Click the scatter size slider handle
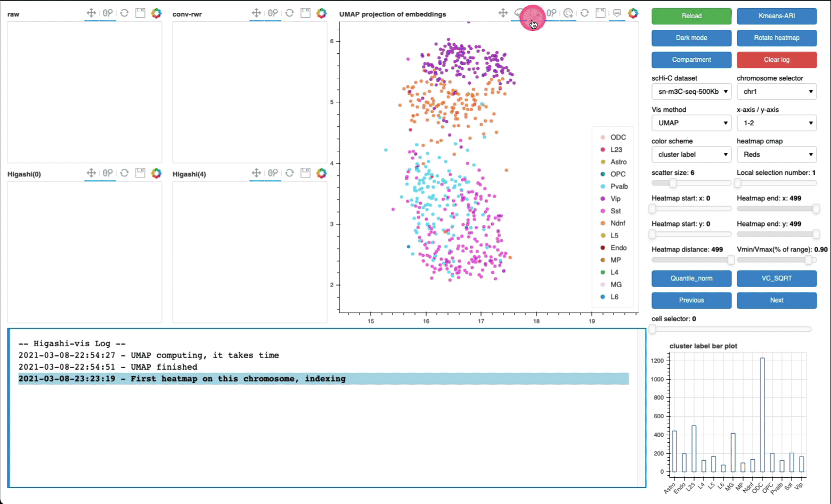 673,183
